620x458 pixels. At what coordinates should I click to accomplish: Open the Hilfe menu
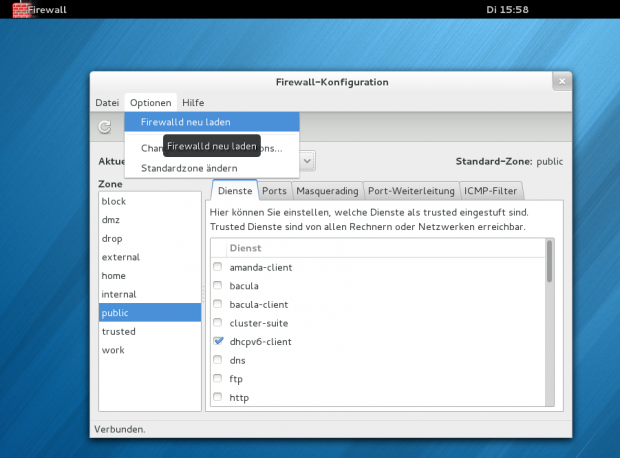193,103
